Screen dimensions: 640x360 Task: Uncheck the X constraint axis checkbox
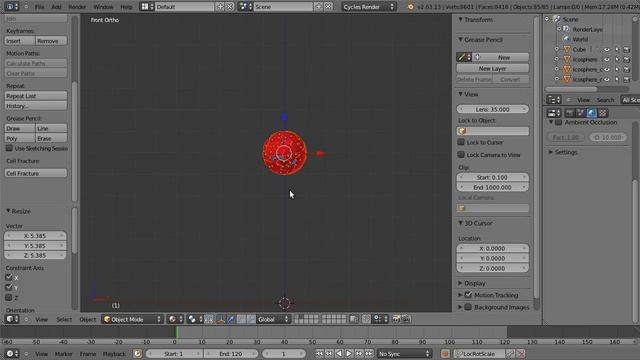point(9,278)
